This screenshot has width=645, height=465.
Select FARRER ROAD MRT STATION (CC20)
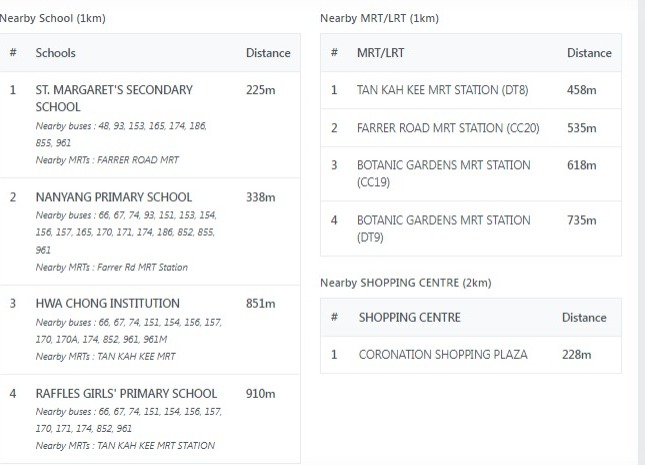[x=448, y=128]
